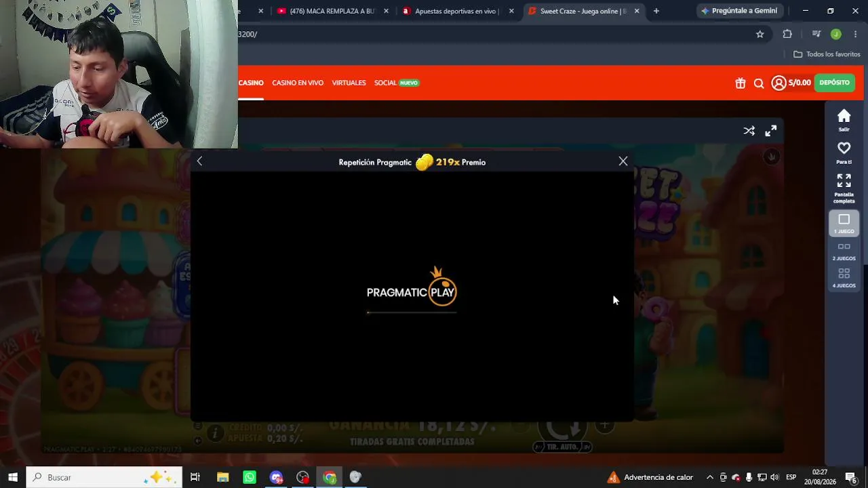This screenshot has height=488, width=868.
Task: Select the 2 Juegos layout
Action: (844, 251)
